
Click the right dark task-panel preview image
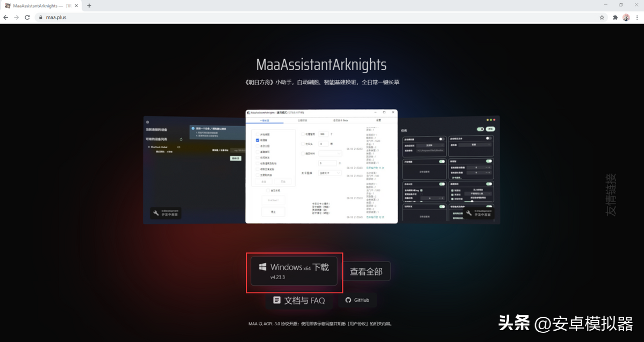449,169
